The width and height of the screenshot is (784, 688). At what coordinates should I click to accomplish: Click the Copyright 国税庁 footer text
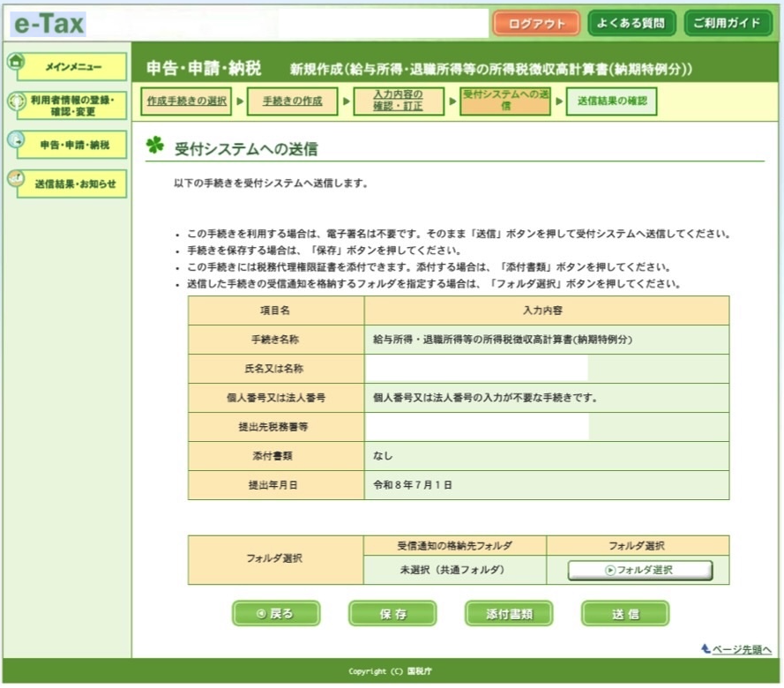click(390, 671)
